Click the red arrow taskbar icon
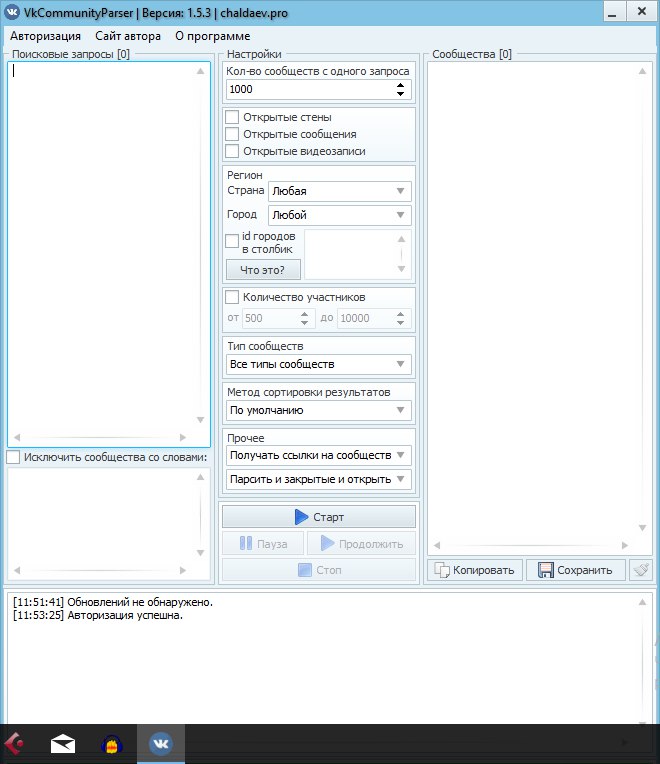Image resolution: width=660 pixels, height=764 pixels. (x=14, y=743)
